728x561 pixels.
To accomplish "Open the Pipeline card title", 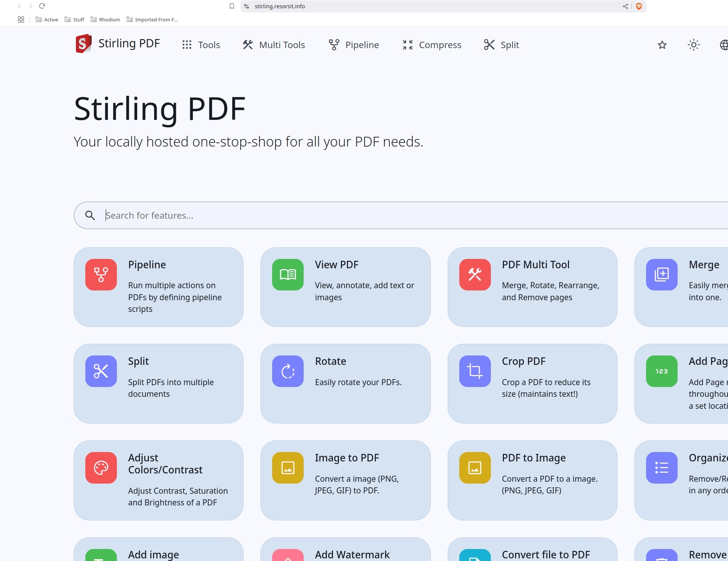I will 147,265.
